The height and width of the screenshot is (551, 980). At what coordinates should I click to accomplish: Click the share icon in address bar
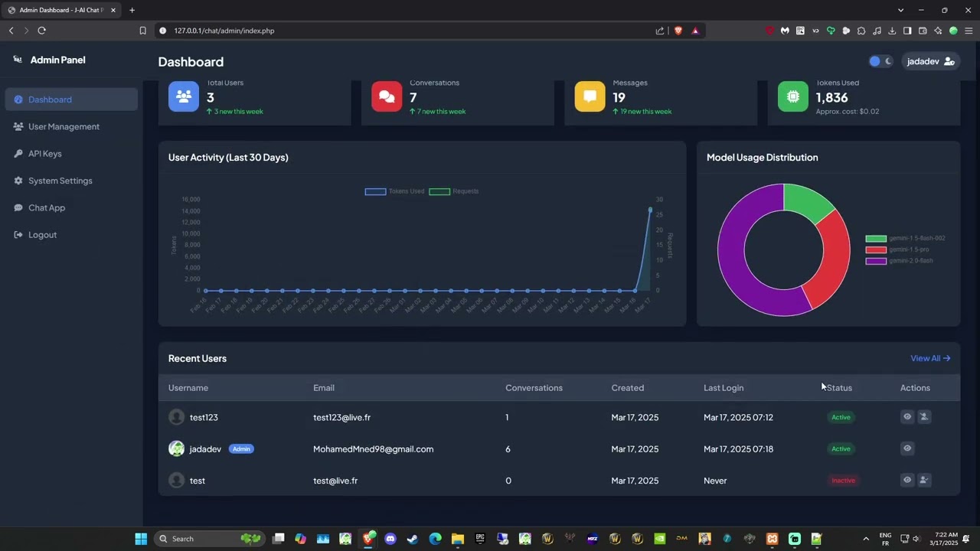click(660, 31)
